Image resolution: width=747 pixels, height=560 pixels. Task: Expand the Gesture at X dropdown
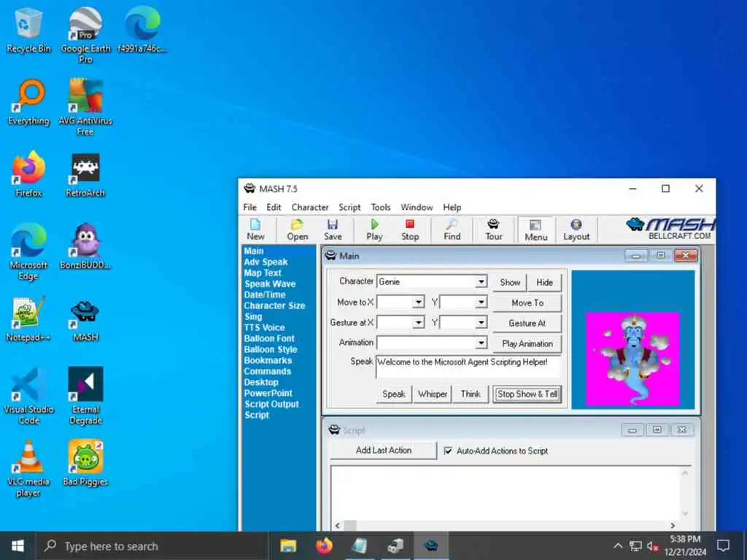point(418,322)
